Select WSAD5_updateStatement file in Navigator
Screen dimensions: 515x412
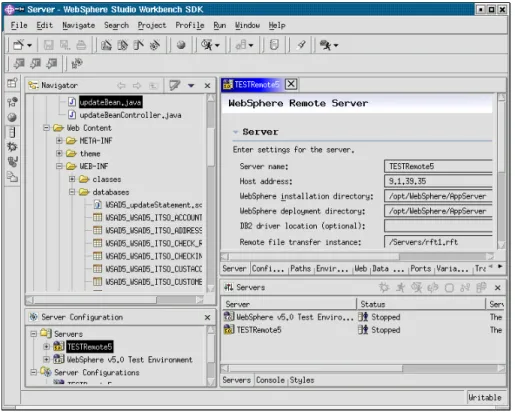154,205
